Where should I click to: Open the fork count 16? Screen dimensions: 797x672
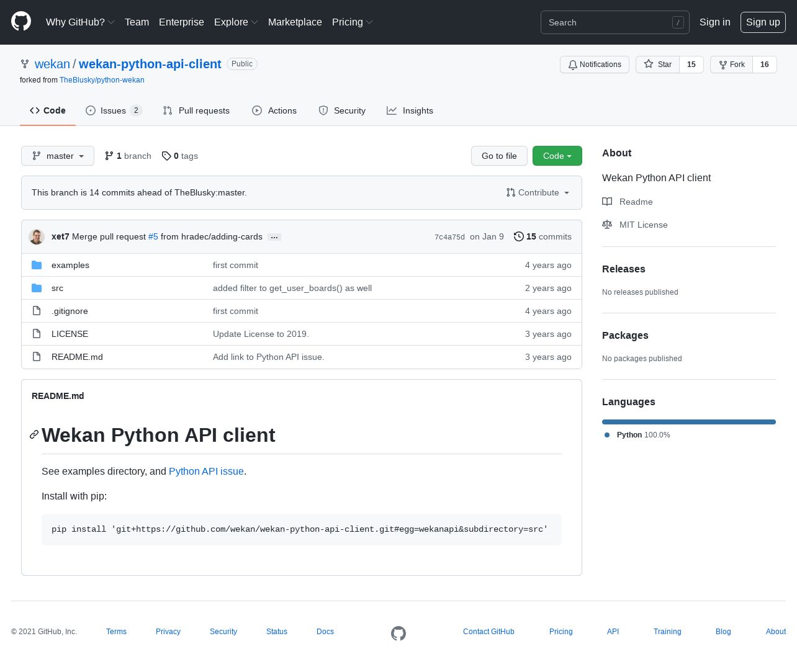(765, 65)
